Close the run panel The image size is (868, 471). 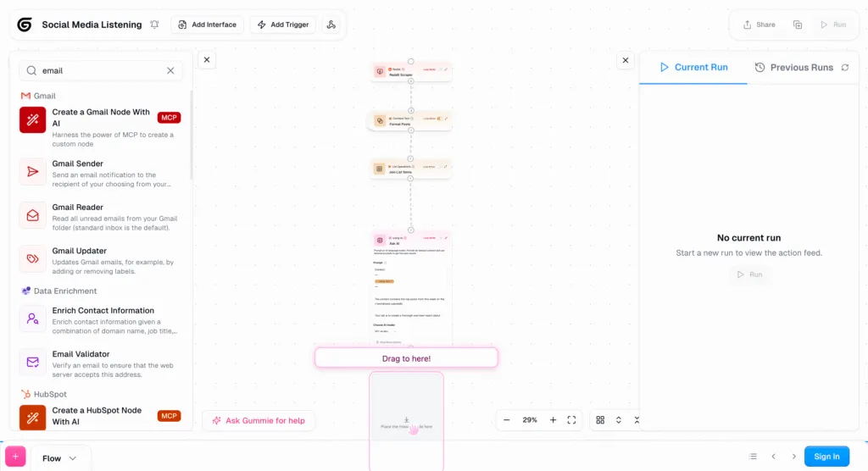click(x=626, y=60)
